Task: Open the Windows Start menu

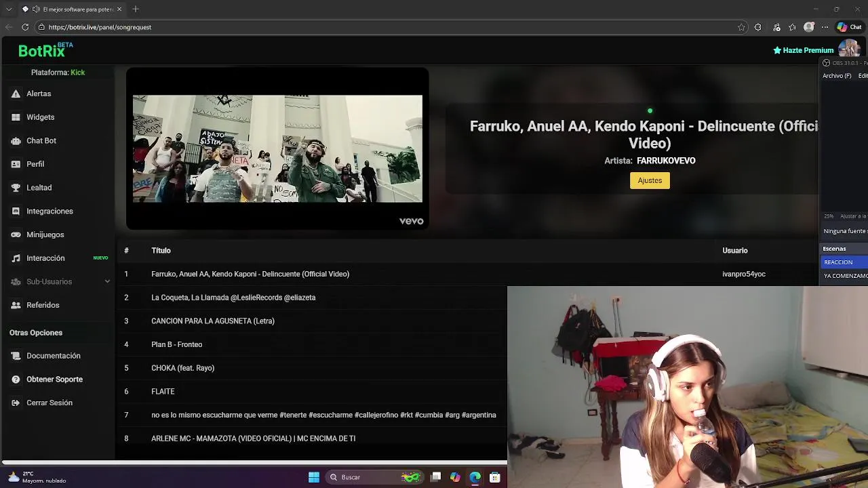Action: (x=314, y=477)
